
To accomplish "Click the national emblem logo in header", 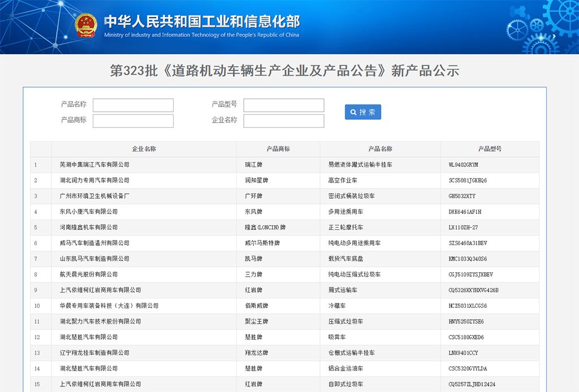I will point(86,25).
